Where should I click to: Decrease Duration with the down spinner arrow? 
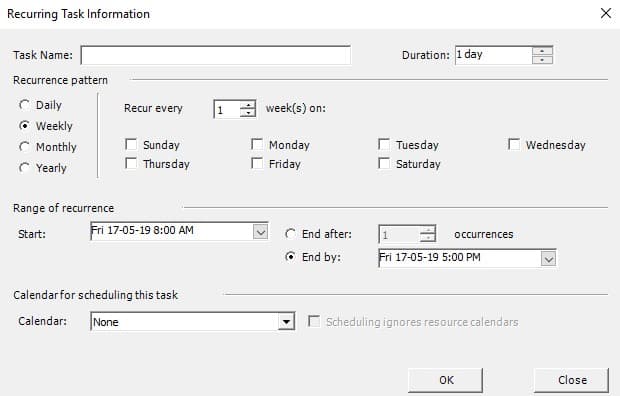click(542, 59)
